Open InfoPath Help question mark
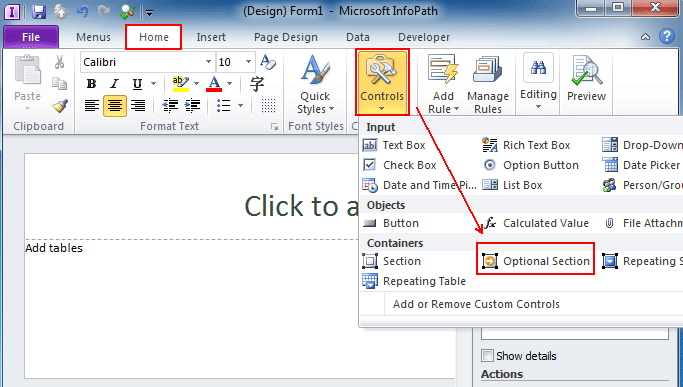Screen dimensions: 683x387 [666, 36]
